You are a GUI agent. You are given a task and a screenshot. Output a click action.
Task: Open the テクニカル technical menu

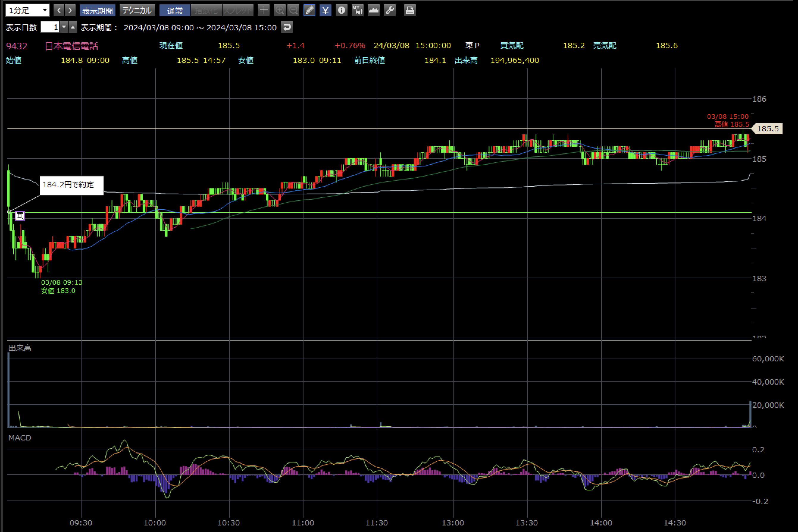click(x=137, y=10)
